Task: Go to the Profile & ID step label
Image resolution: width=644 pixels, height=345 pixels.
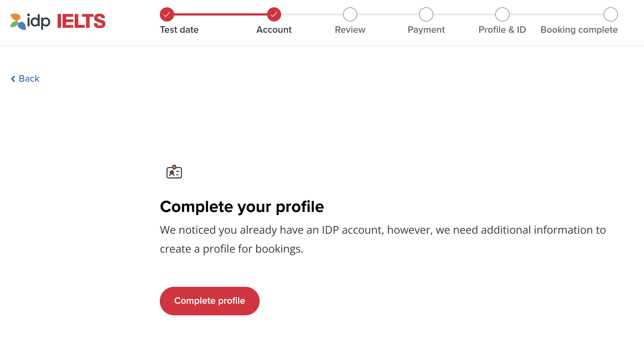Action: point(502,30)
